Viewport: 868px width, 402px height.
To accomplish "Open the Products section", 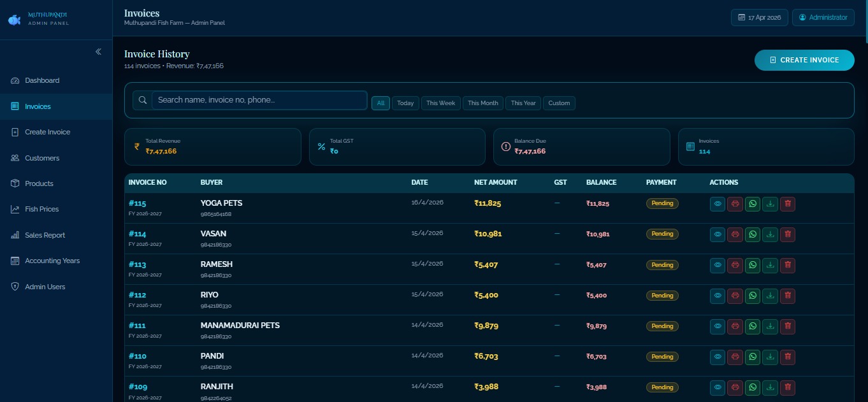I will tap(40, 183).
